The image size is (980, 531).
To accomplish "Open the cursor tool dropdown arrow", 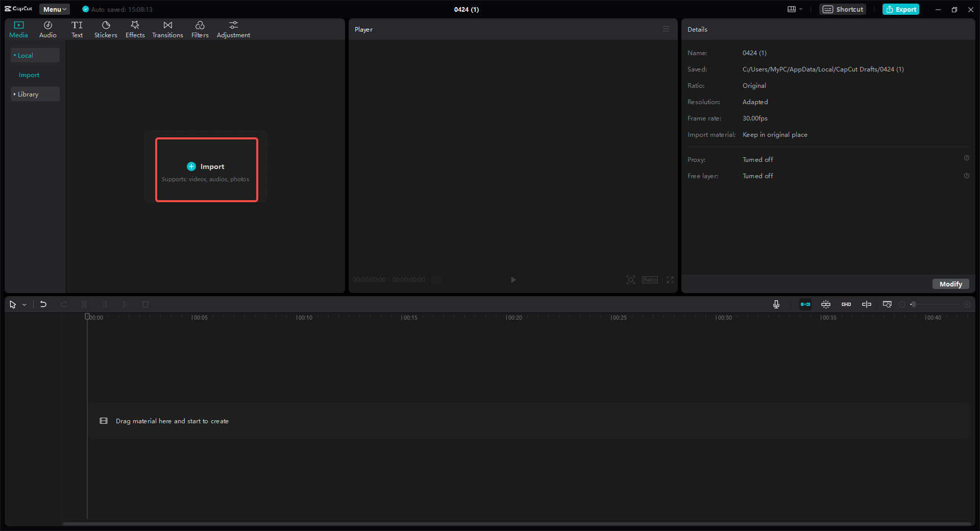I will pos(24,304).
